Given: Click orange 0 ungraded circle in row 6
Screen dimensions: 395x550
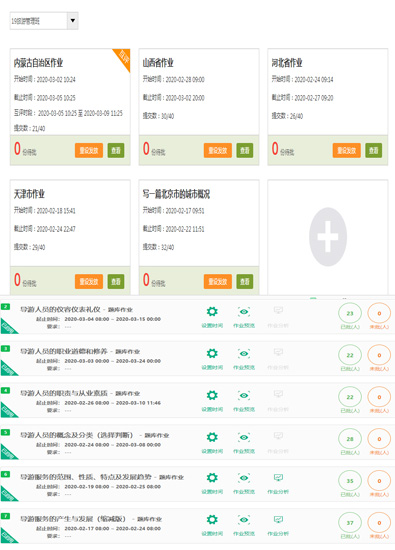Looking at the screenshot, I should pyautogui.click(x=379, y=481).
